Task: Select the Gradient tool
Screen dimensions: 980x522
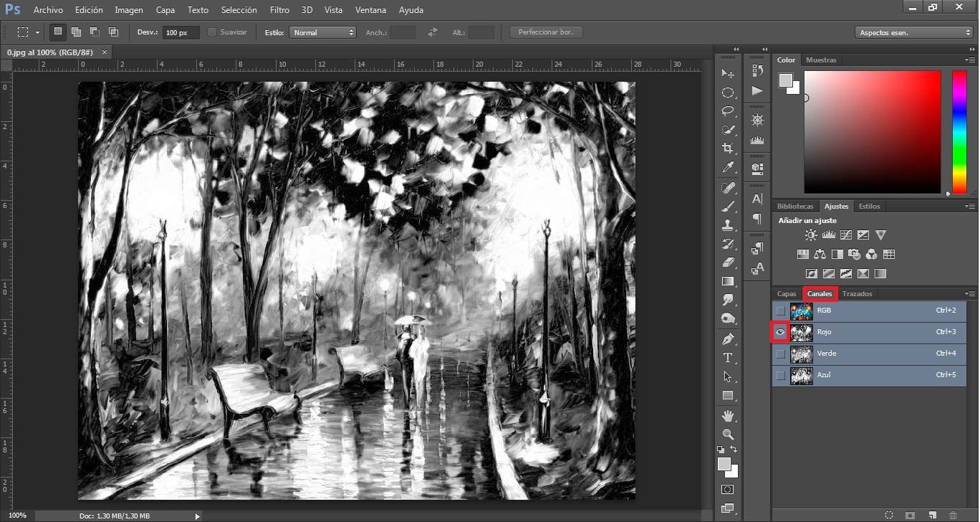Action: [728, 281]
